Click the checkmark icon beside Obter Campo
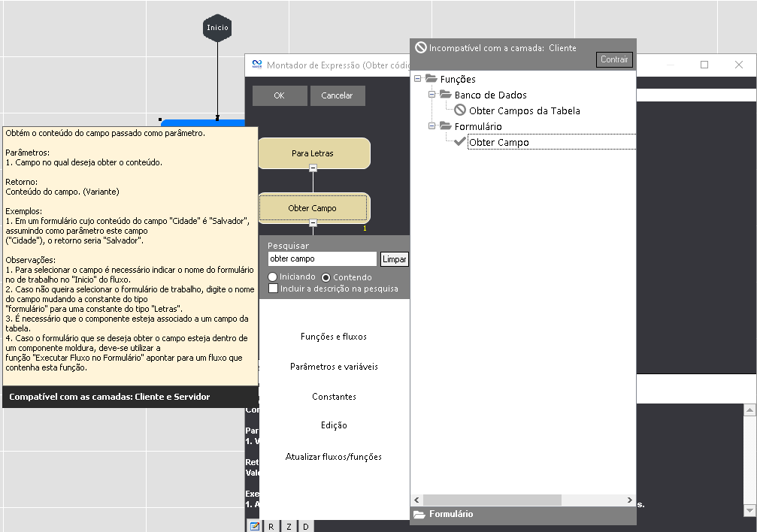Viewport: 757px width, 532px height. (x=460, y=142)
